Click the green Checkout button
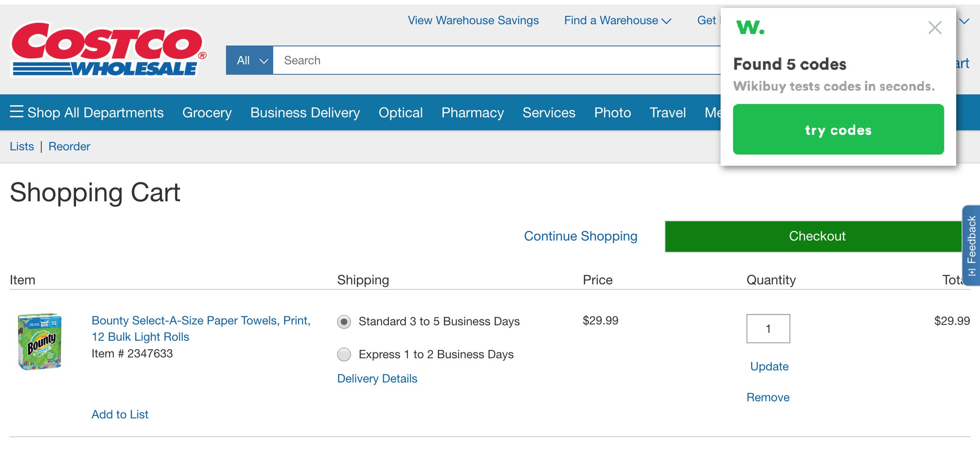 pyautogui.click(x=814, y=236)
